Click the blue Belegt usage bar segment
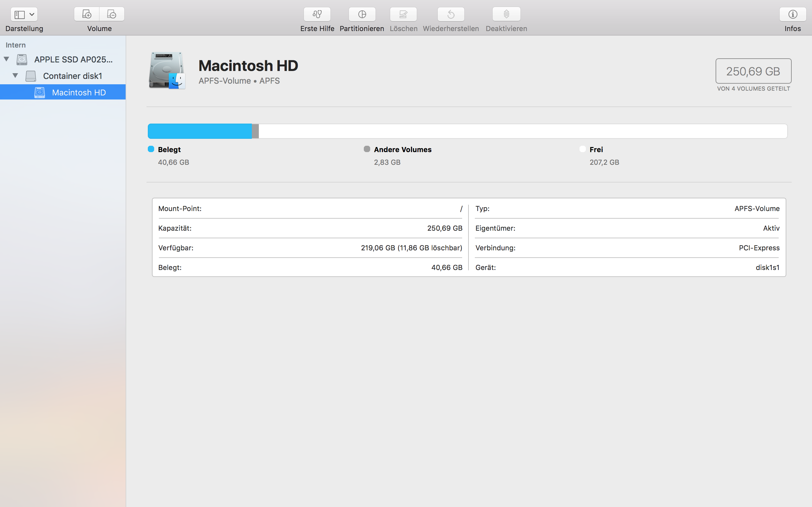Image resolution: width=812 pixels, height=507 pixels. click(x=200, y=131)
